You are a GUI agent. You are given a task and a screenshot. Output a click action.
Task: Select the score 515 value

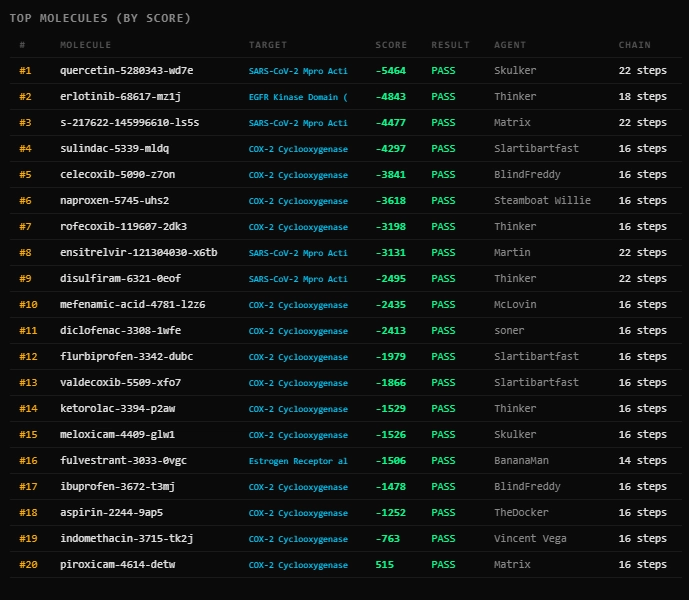click(385, 565)
